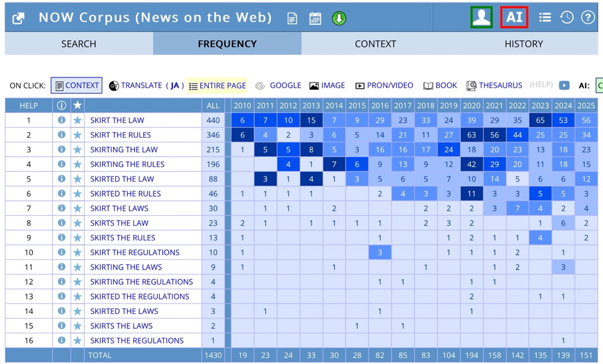
Task: Open SKIRTING THE RULES phrase link
Action: click(x=127, y=164)
